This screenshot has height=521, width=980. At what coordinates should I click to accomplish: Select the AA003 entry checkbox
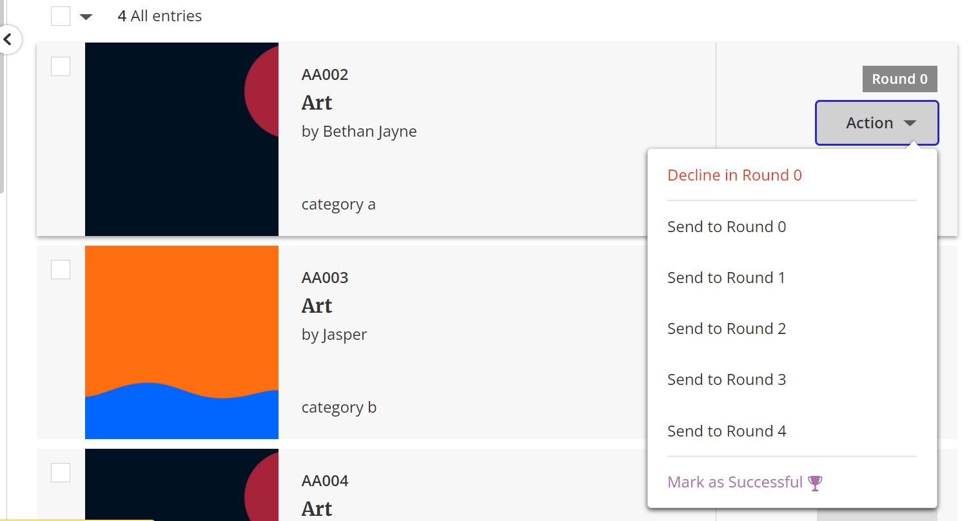pyautogui.click(x=61, y=270)
